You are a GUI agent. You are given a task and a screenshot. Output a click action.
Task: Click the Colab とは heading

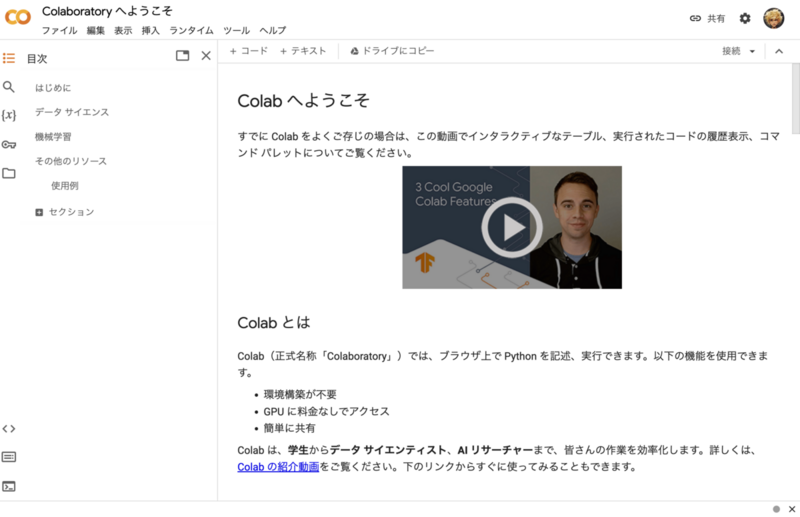point(273,323)
